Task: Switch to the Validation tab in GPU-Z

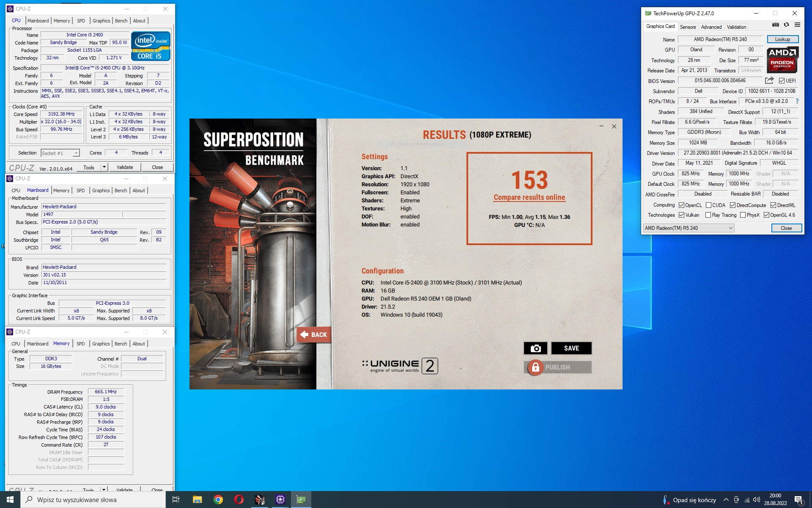Action: [736, 27]
